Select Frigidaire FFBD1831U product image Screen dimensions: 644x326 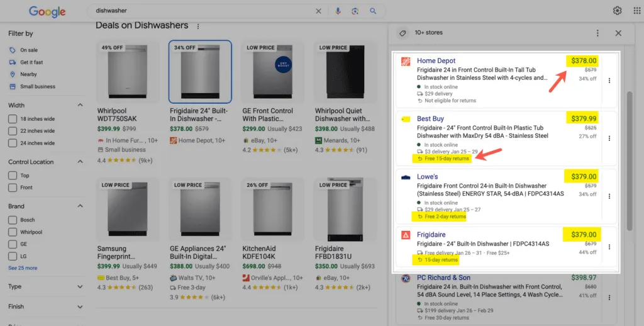(345, 209)
